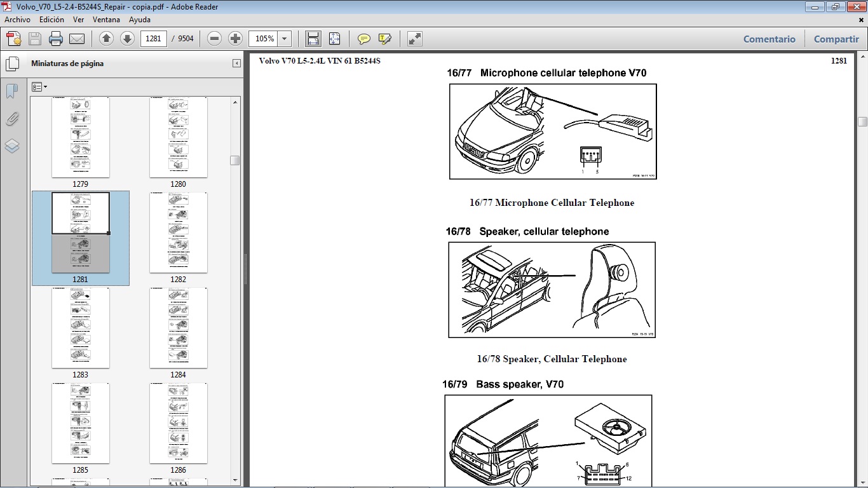The image size is (868, 488).
Task: Open the Archivo menu
Action: click(x=18, y=20)
